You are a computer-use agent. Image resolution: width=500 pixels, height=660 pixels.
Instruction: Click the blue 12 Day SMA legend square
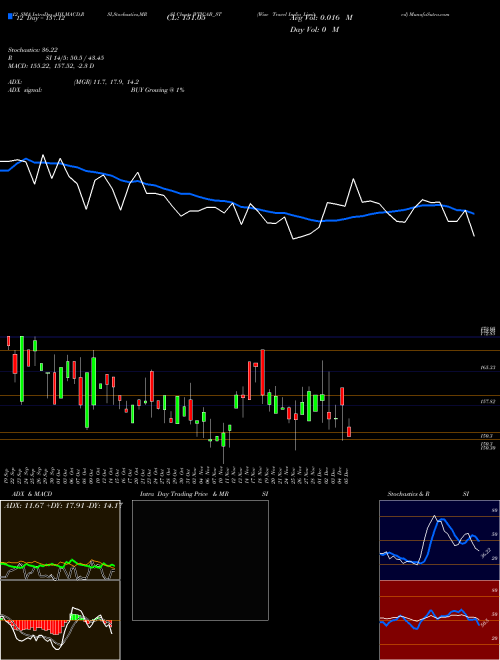pyautogui.click(x=10, y=17)
